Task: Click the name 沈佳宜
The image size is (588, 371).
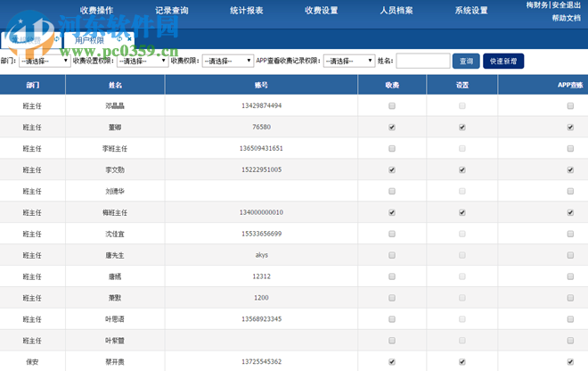Action: [x=115, y=234]
